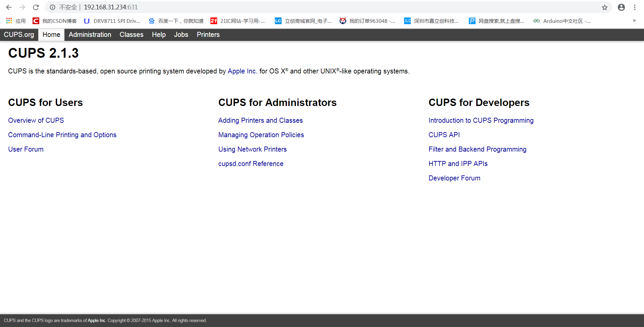Open the cupsd.conf Reference page
The image size is (644, 327).
pyautogui.click(x=251, y=164)
